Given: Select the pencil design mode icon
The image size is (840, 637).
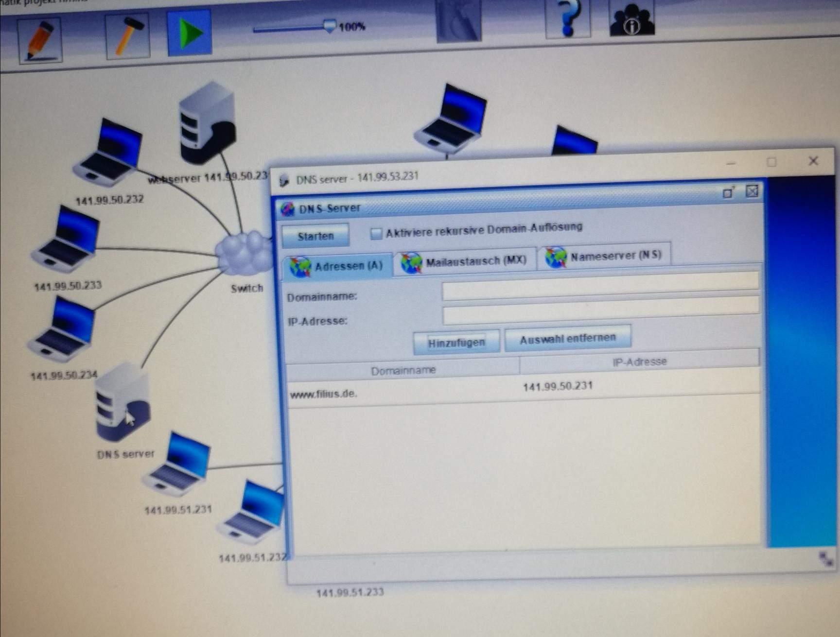Looking at the screenshot, I should [x=40, y=41].
